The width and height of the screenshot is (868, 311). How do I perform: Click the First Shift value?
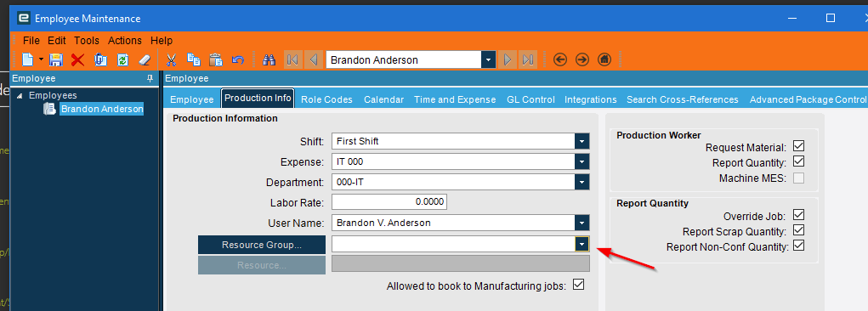pos(358,141)
